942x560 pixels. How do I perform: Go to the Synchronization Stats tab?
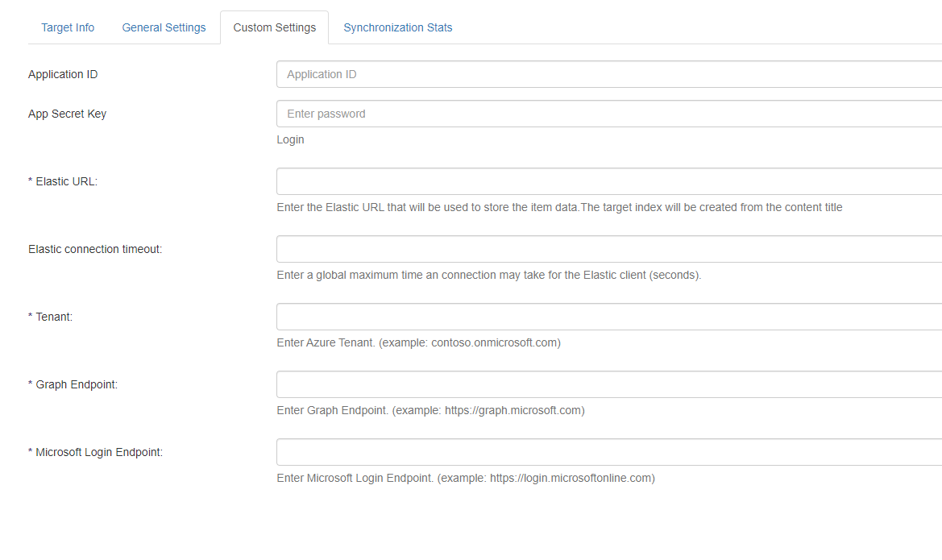point(398,27)
